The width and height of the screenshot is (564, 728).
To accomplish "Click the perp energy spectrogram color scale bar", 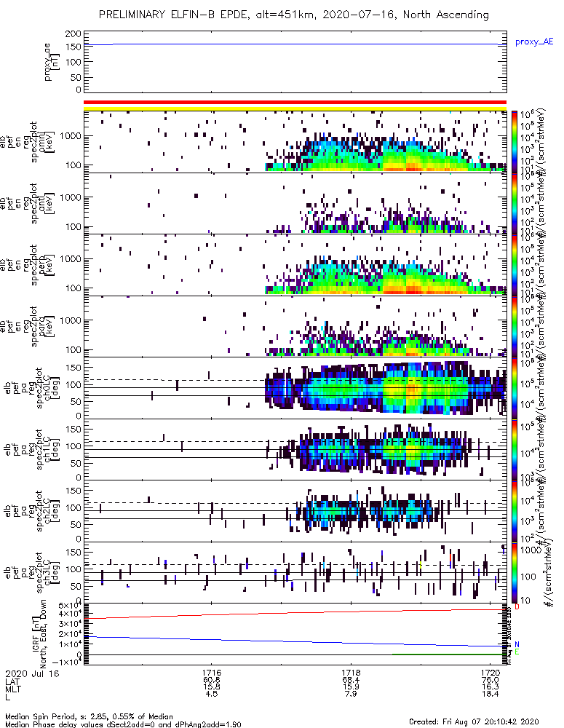I will 515,265.
